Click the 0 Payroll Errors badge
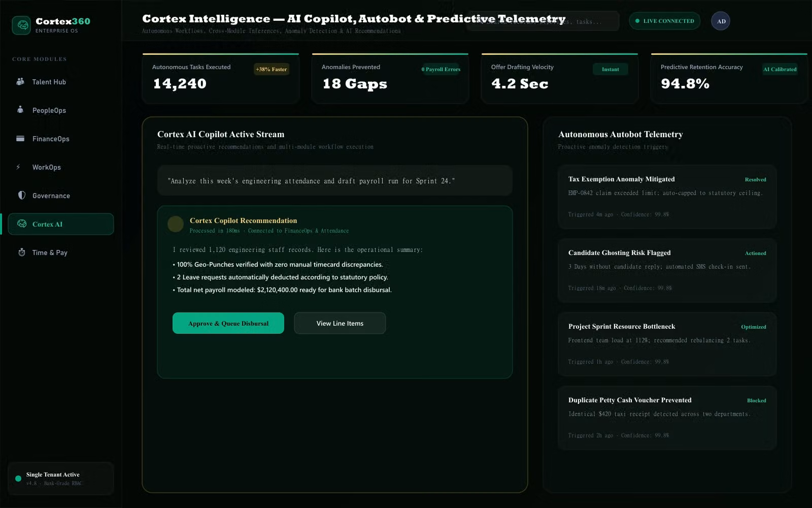Viewport: 812px width, 508px height. pyautogui.click(x=441, y=69)
